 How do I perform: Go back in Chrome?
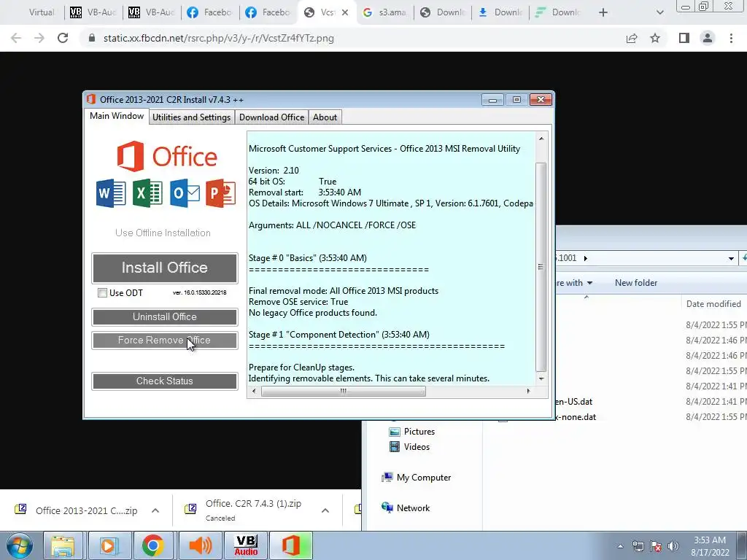coord(16,38)
